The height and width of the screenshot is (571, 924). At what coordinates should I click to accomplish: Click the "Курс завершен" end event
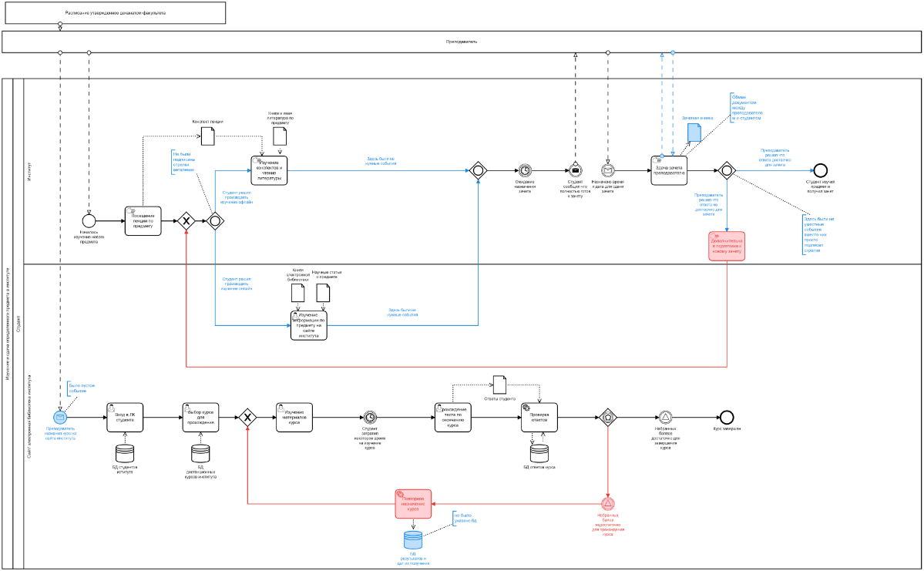(x=726, y=417)
